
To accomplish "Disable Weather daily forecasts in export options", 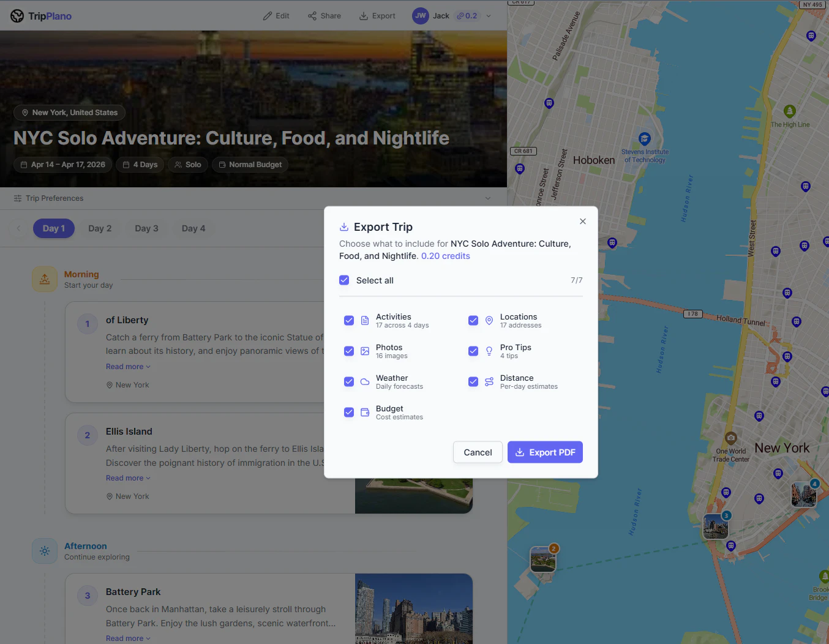I will pyautogui.click(x=349, y=381).
